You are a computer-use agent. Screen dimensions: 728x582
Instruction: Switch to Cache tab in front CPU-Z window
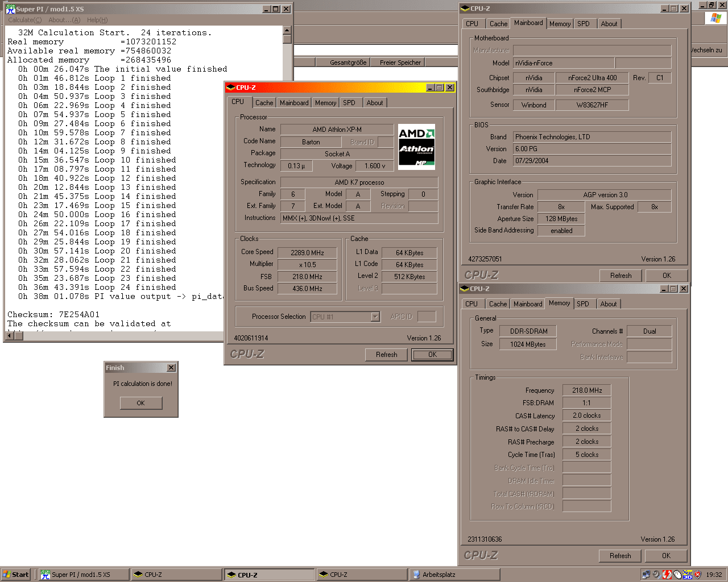pos(264,103)
